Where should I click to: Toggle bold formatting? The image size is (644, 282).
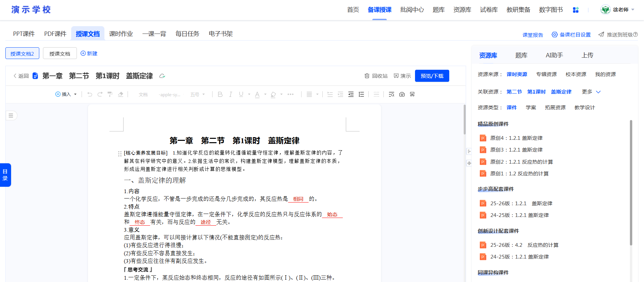(x=220, y=94)
